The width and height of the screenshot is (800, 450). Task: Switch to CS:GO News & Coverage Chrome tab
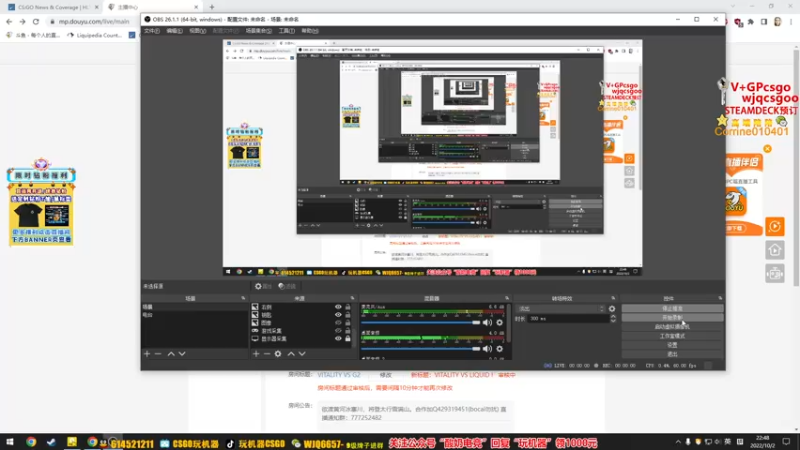[x=53, y=7]
